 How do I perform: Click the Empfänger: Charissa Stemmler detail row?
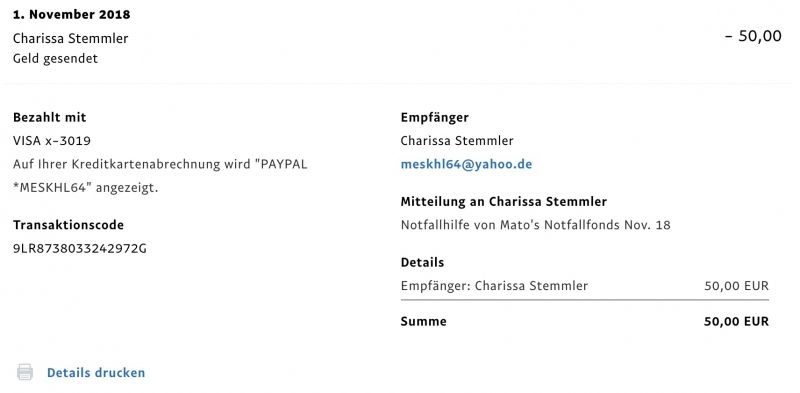point(585,286)
